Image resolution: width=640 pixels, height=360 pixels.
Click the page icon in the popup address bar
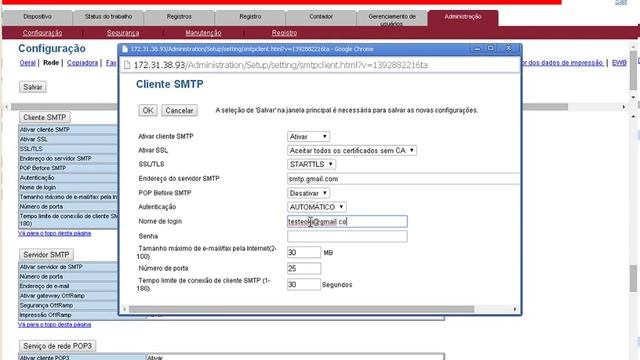(x=127, y=65)
